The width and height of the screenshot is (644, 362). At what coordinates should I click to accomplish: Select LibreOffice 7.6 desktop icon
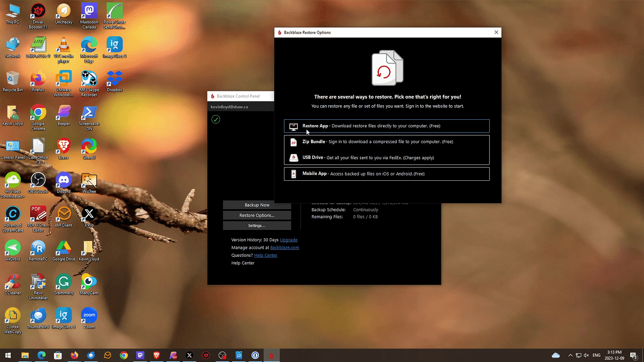(38, 152)
